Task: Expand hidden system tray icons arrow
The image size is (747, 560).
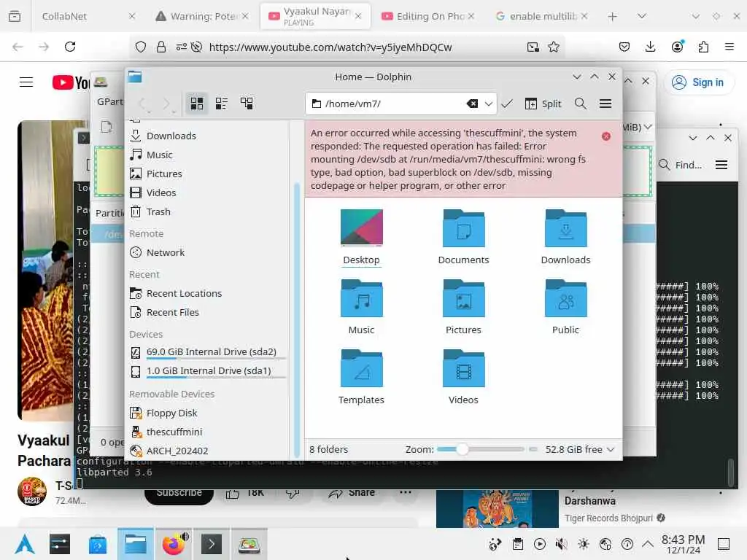Action: click(x=648, y=544)
